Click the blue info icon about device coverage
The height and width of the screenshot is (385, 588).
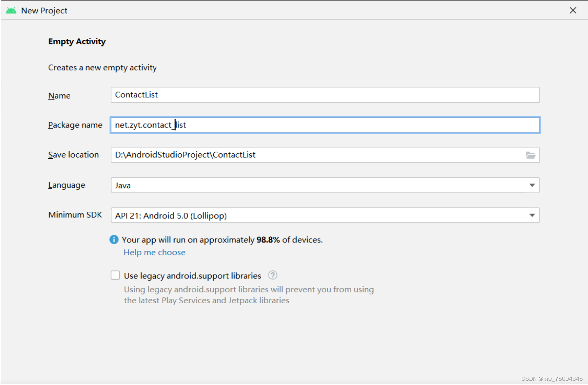pyautogui.click(x=114, y=240)
